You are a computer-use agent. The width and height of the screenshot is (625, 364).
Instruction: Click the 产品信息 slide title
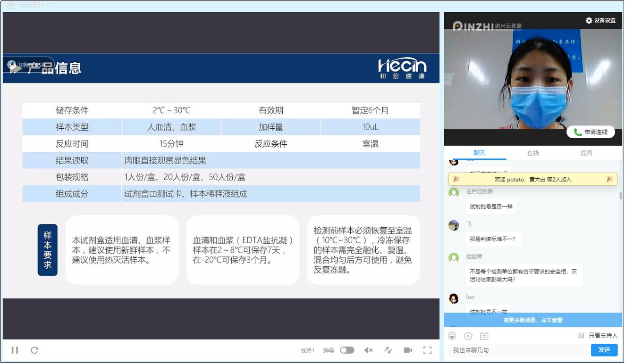click(54, 68)
